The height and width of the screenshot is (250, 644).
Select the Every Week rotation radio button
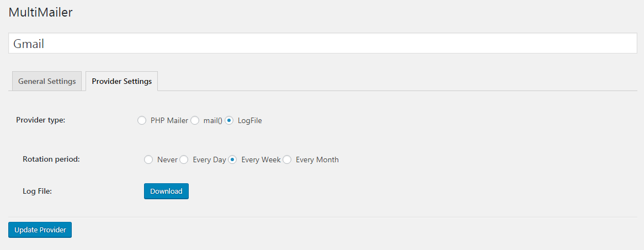point(233,159)
